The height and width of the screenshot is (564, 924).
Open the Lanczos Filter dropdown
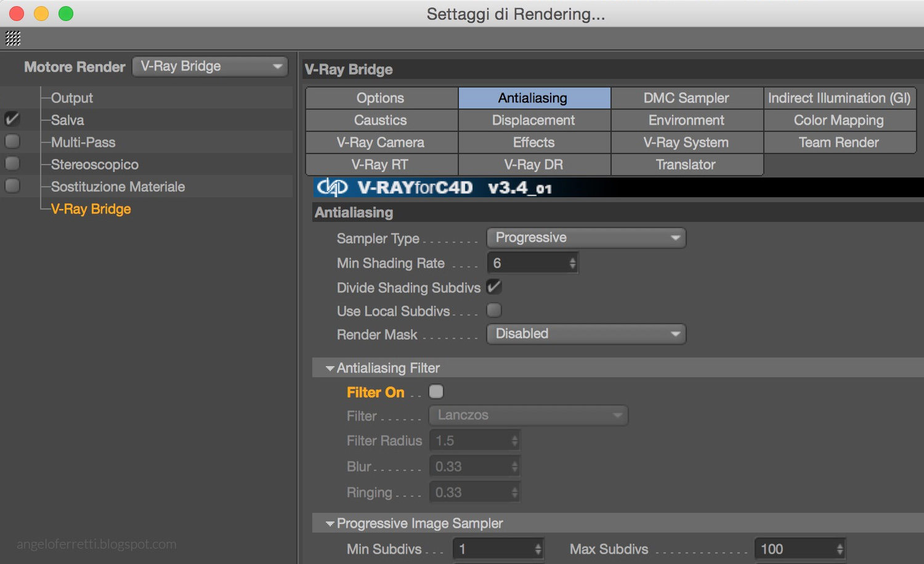coord(529,415)
